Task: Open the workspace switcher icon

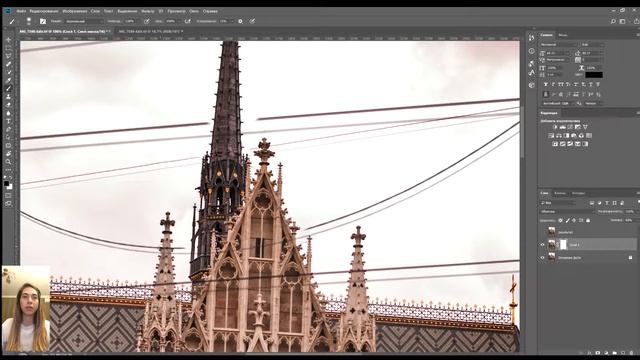Action: 622,21
